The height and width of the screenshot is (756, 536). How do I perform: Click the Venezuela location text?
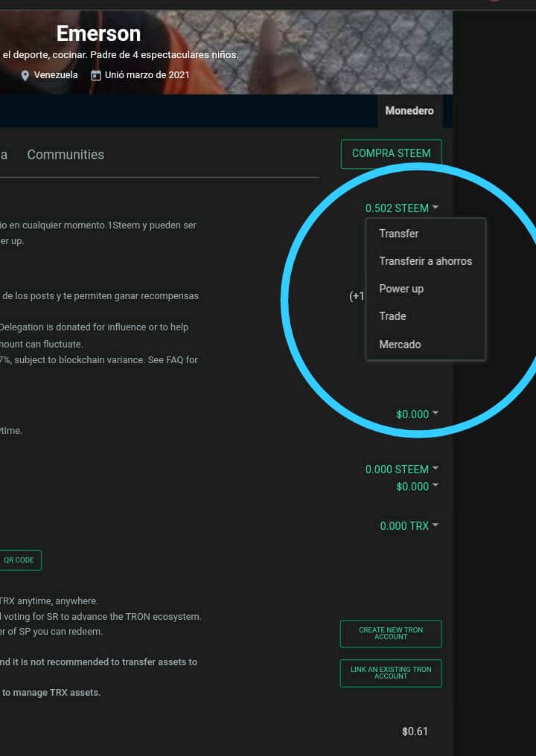tap(56, 75)
